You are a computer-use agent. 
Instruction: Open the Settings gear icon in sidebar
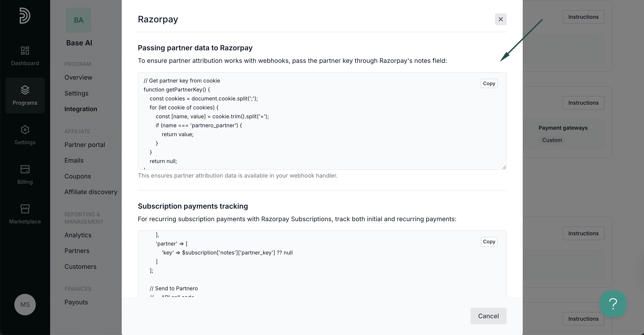coord(25,130)
